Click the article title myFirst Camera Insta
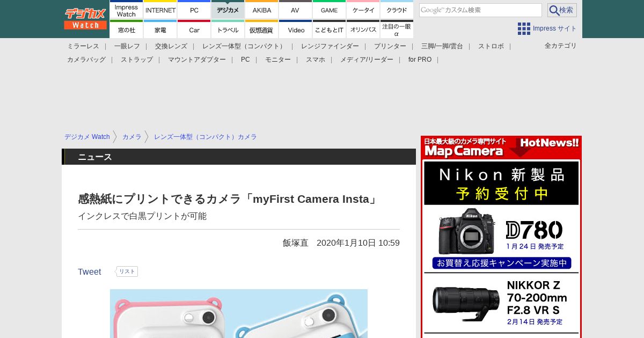Screen dimensions: 644x338 click(x=228, y=199)
